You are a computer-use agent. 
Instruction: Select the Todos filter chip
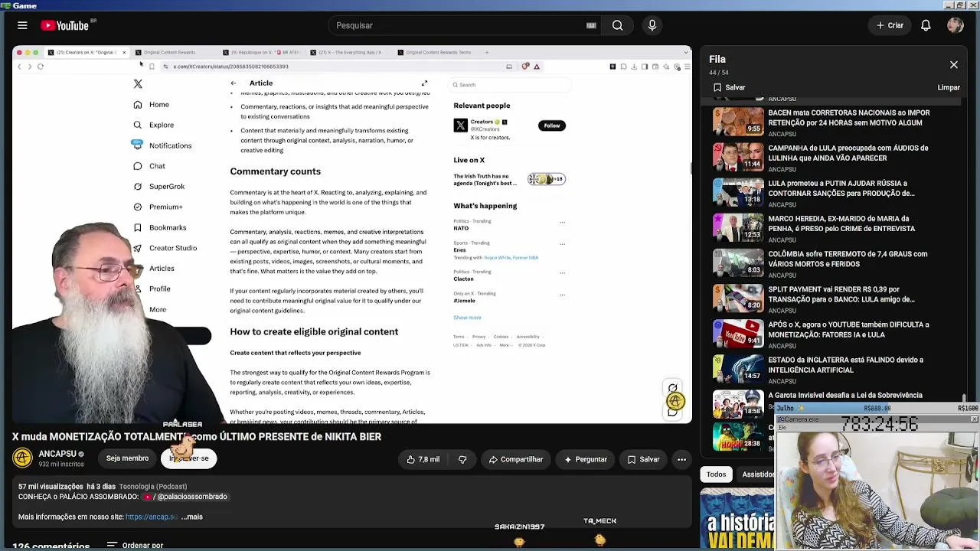[x=716, y=474]
